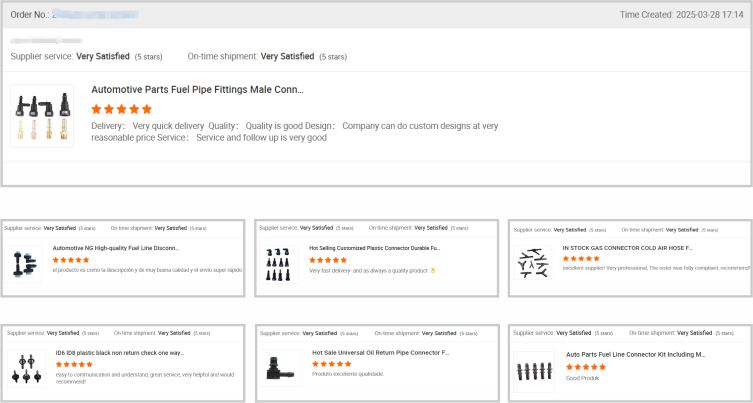Click 'Supplier service: Very Satisfied' in the top order card

pyautogui.click(x=86, y=57)
